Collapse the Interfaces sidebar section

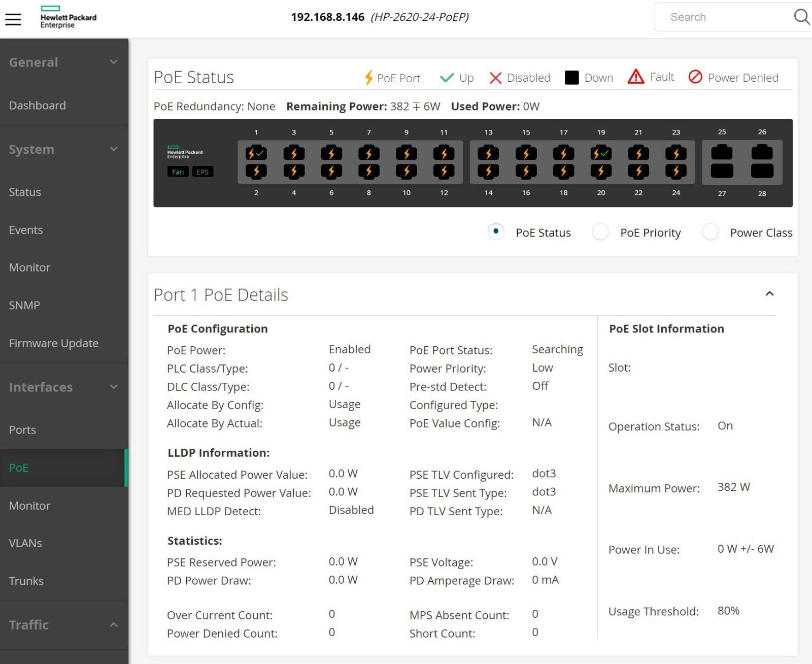tap(114, 387)
